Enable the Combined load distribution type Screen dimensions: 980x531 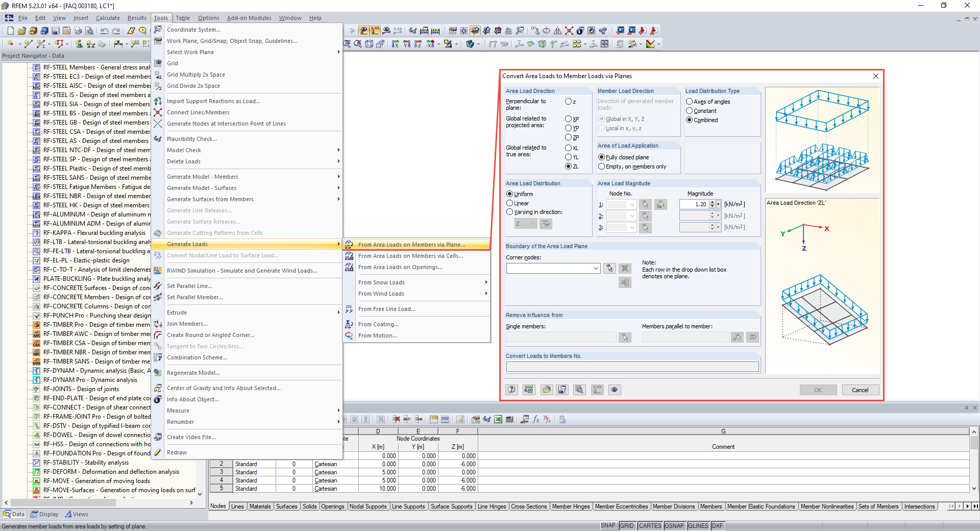tap(689, 120)
